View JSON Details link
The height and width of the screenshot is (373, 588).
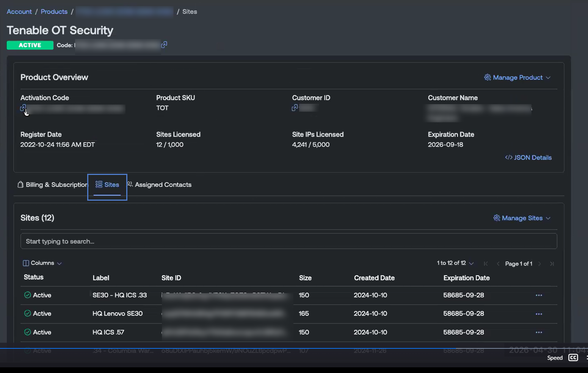(528, 158)
